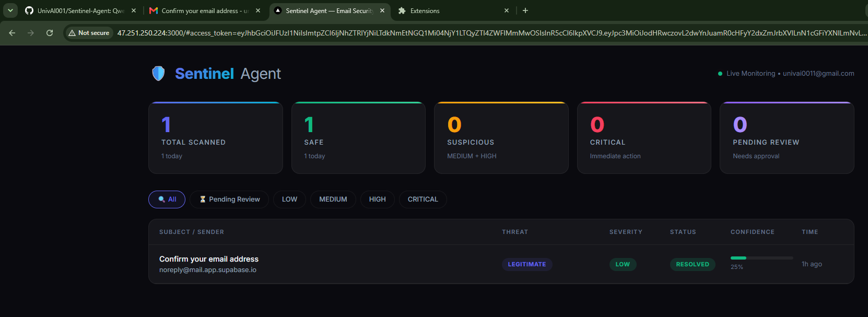This screenshot has height=317, width=868.
Task: Click the RESOLVED status badge
Action: tap(693, 264)
